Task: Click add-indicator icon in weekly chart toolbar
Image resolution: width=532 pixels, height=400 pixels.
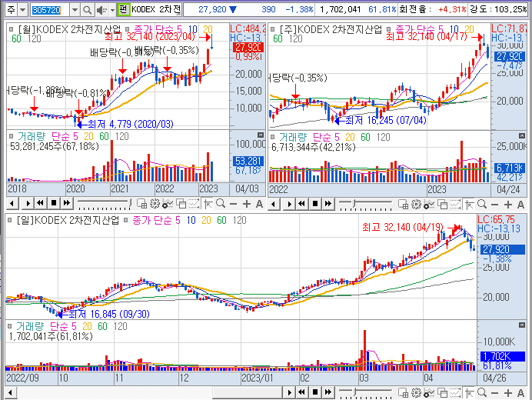Action: point(429,205)
